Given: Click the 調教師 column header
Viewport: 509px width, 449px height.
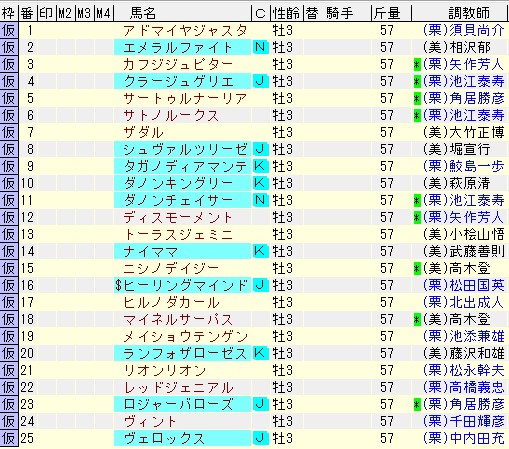Looking at the screenshot, I should (x=469, y=13).
